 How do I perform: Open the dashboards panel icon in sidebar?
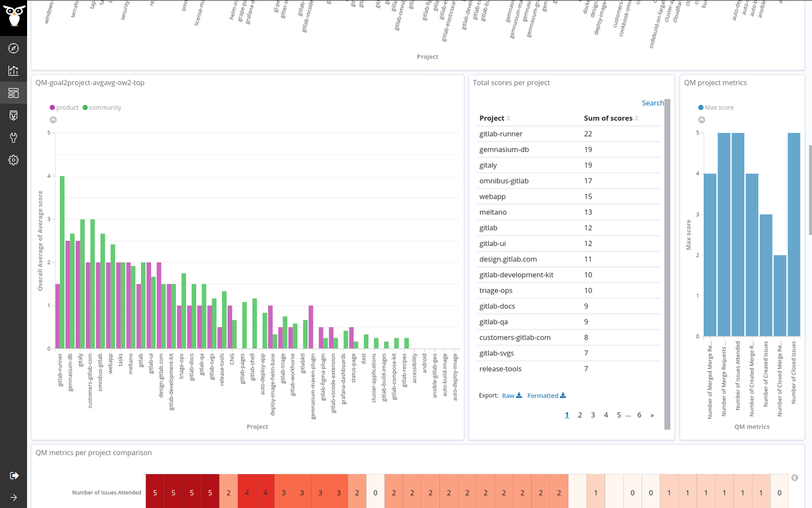[x=13, y=93]
